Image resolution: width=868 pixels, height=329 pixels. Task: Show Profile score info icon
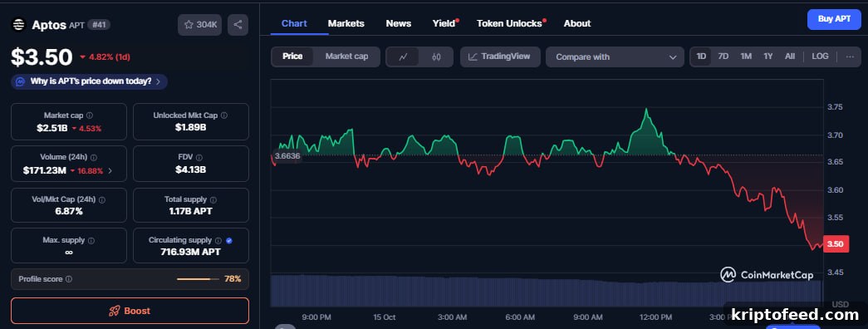(x=69, y=279)
